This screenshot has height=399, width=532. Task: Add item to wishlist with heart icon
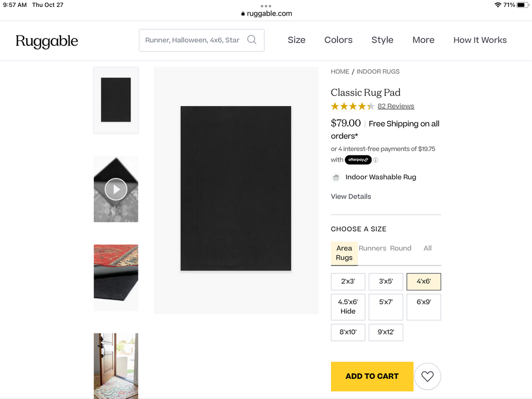427,376
